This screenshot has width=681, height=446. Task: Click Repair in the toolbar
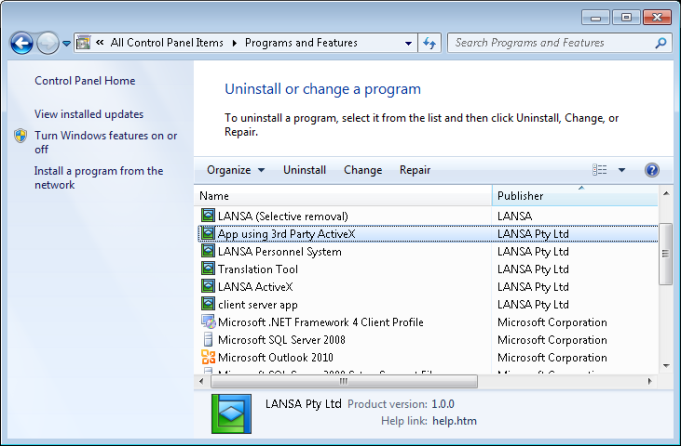tap(415, 170)
